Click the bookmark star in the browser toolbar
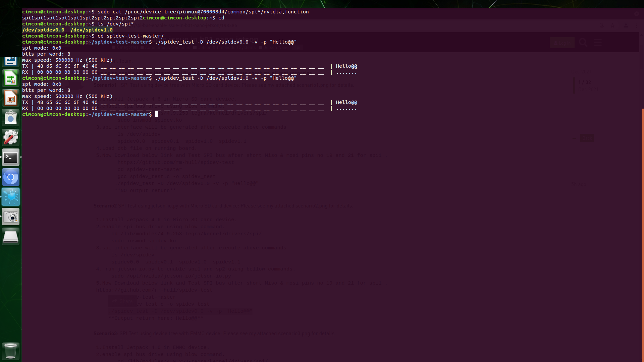This screenshot has height=362, width=644. (612, 25)
